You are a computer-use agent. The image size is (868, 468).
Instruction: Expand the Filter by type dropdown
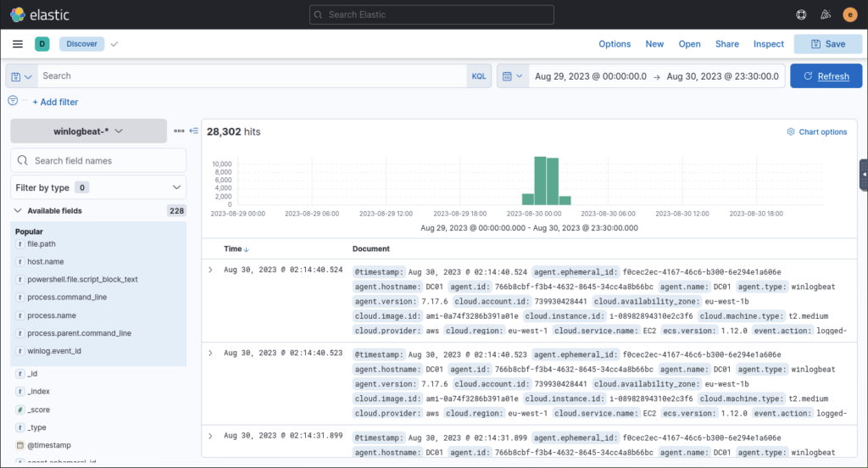[98, 187]
